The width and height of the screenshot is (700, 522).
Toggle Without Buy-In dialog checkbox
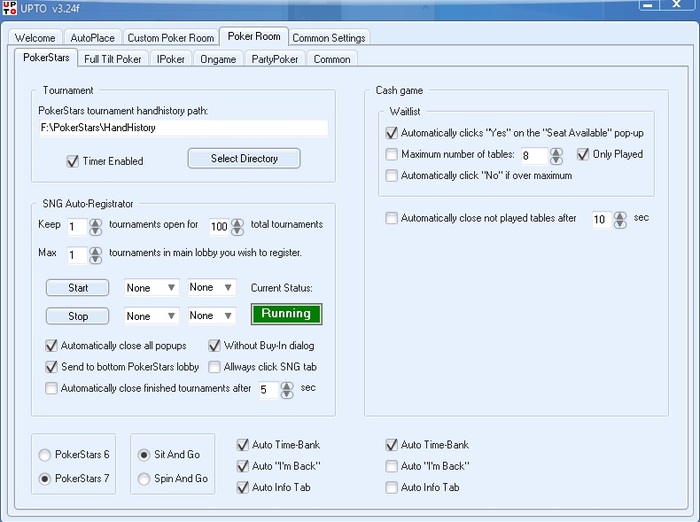click(214, 346)
